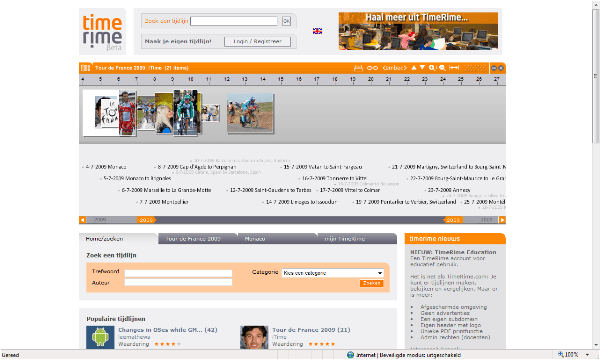This screenshot has width=600, height=360.
Task: Fit timeline to full width
Action: 454,68
